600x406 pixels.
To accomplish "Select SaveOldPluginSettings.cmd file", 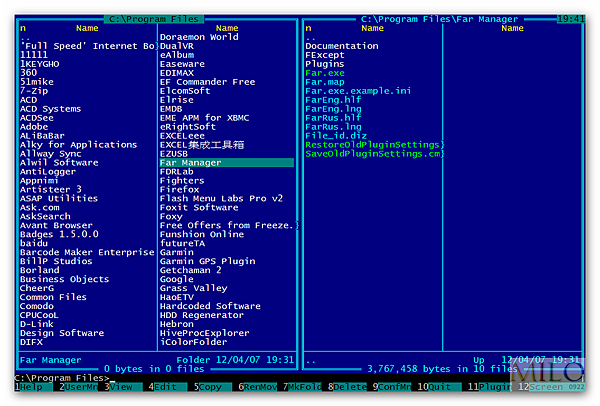I will point(374,154).
